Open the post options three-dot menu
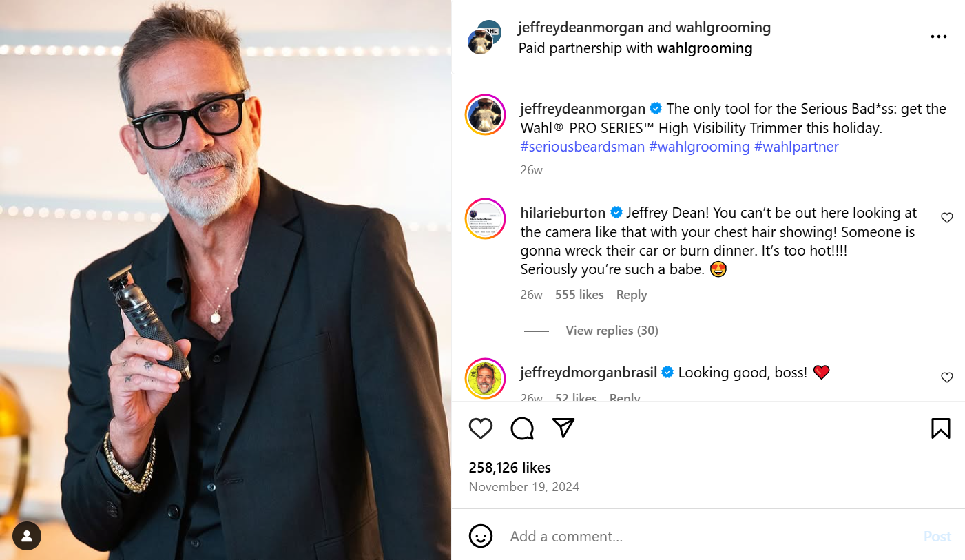 point(939,36)
